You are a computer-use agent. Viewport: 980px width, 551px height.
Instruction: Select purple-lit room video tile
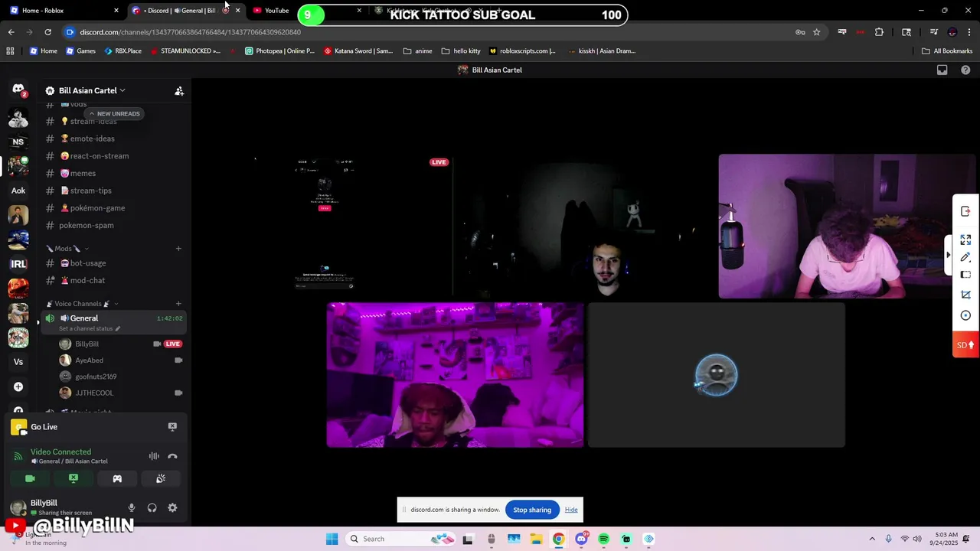pos(455,375)
